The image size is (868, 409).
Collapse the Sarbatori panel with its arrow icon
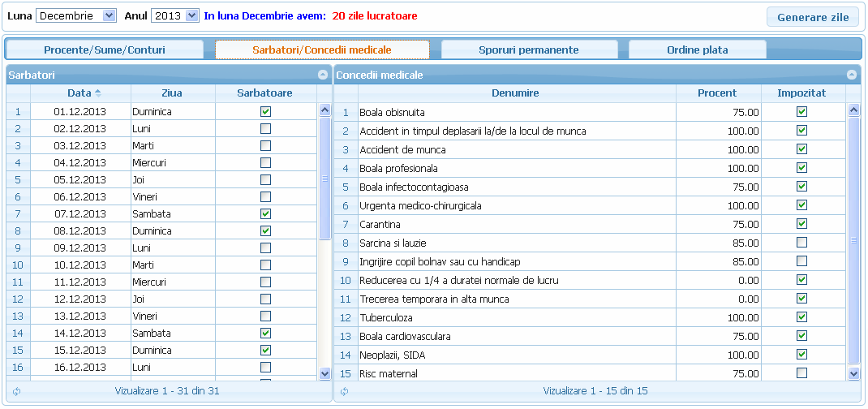[322, 75]
